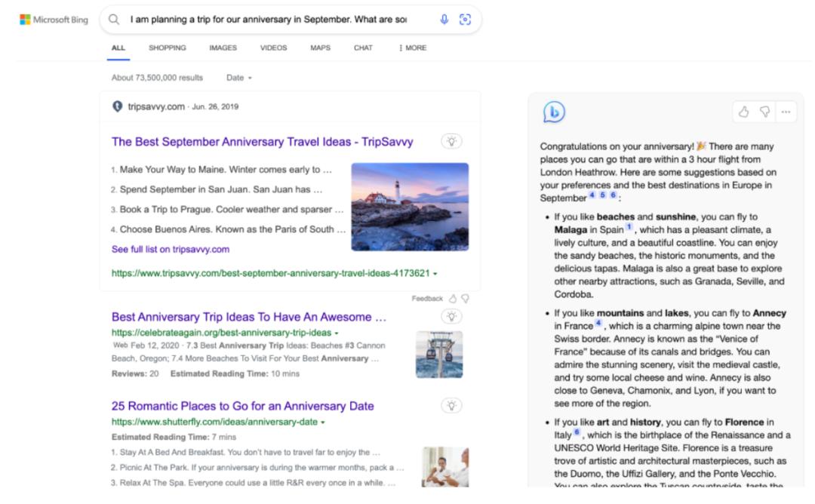Viewport: 815px width, 504px height.
Task: Switch to the IMAGES tab
Action: pos(223,48)
